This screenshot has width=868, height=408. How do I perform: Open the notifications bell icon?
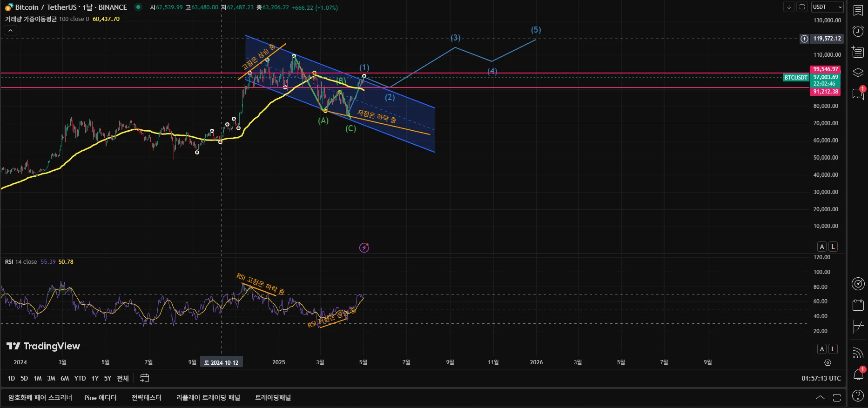click(x=858, y=374)
